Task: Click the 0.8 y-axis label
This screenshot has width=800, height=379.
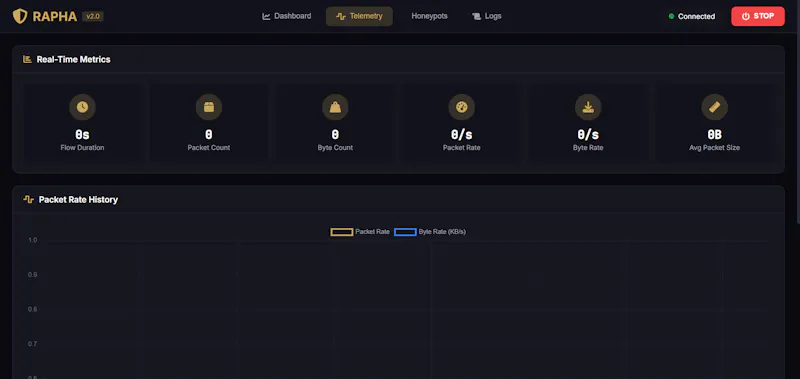Action: (33, 309)
